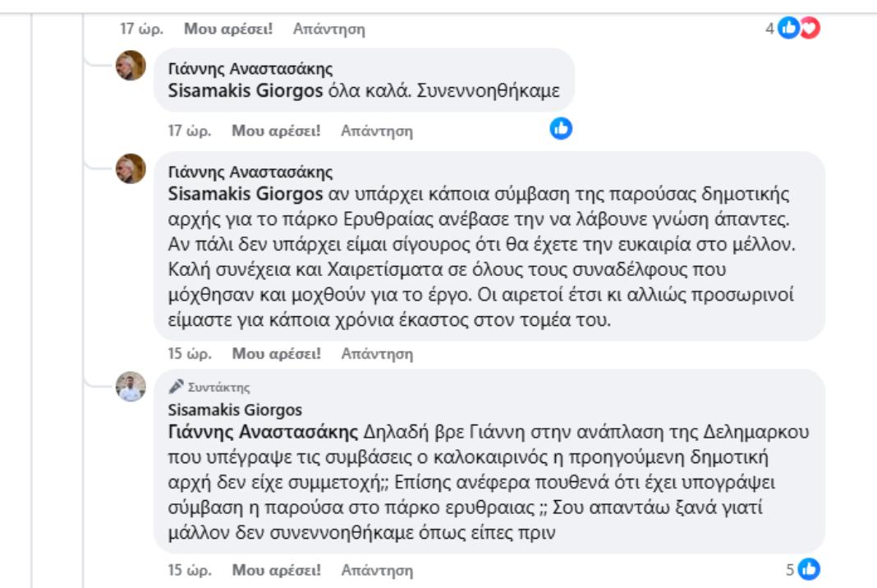877x588 pixels.
Task: Open the Γιάννης Αναστασάκης mention in the last comment
Action: pyautogui.click(x=263, y=432)
